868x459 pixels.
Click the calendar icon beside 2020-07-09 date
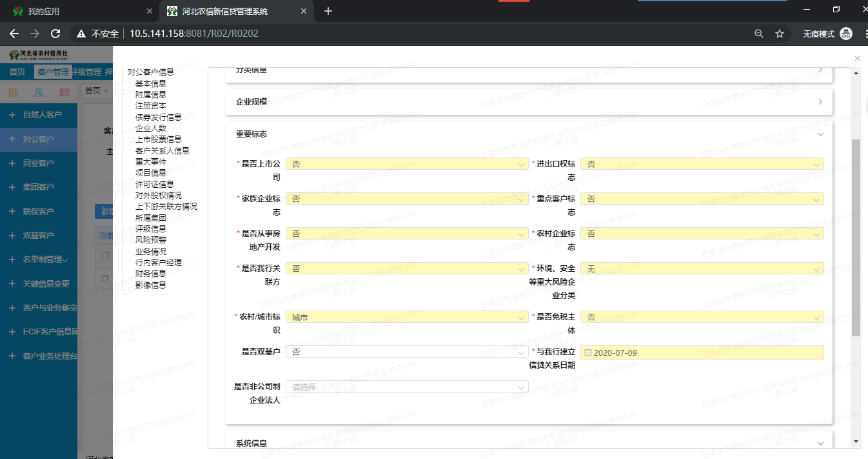coord(589,352)
